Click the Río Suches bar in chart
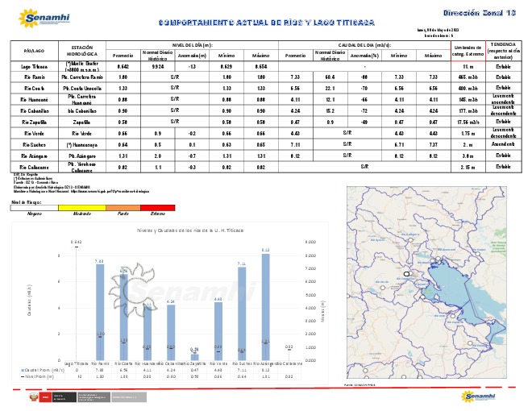 (241, 316)
